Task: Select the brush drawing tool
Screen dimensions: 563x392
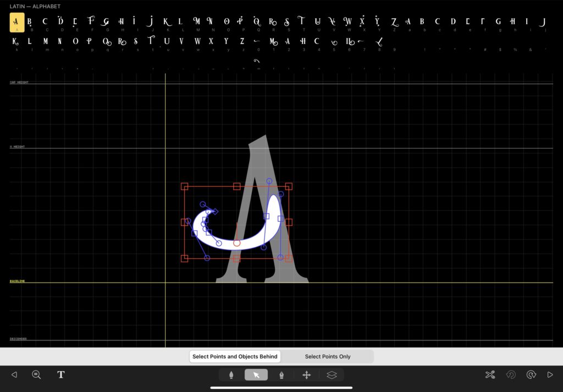Action: tap(231, 375)
